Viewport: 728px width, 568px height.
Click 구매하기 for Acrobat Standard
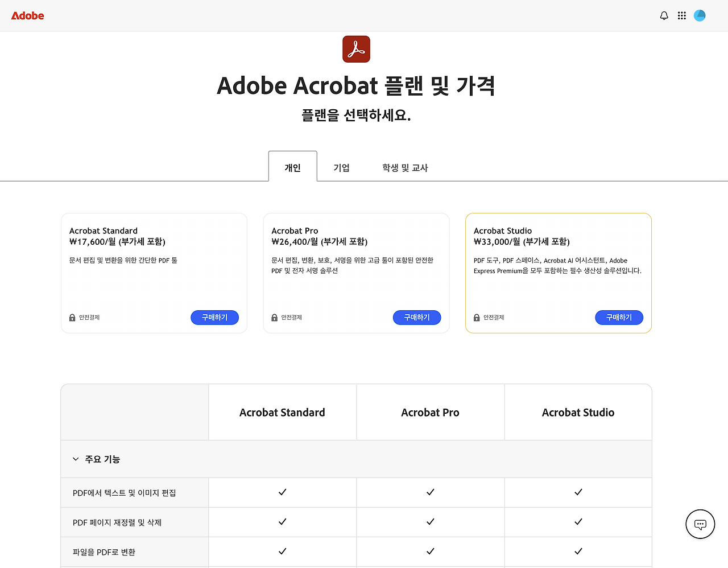pos(214,318)
